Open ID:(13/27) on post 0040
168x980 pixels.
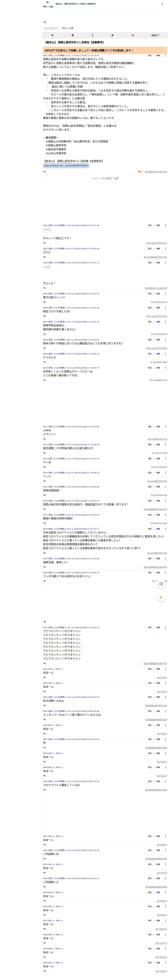pos(161,971)
